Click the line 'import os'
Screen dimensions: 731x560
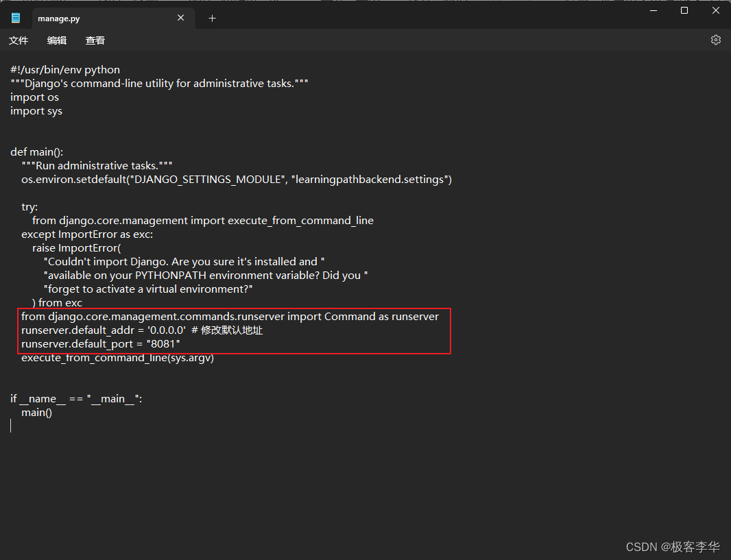pos(34,97)
